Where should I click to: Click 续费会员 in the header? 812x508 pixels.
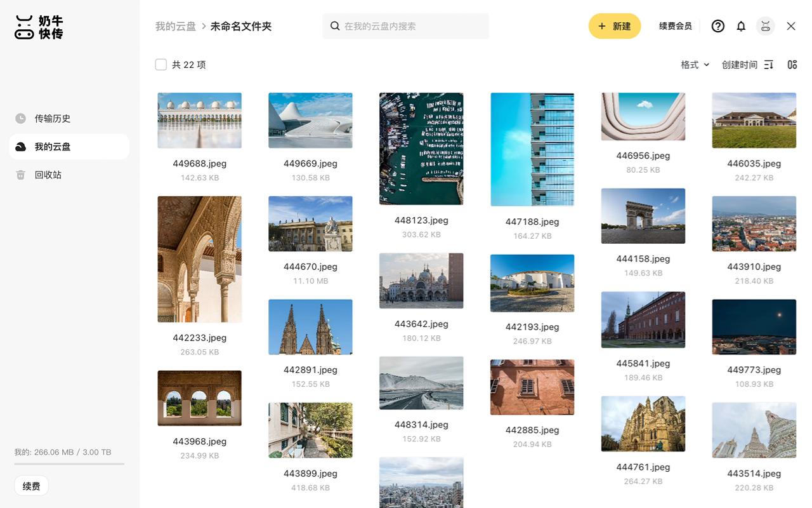(x=676, y=26)
